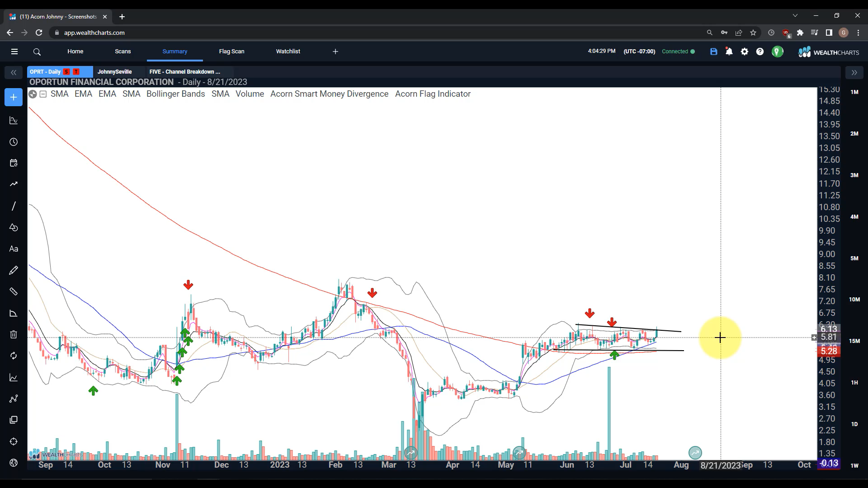Open the connected nodes path tool
Image resolution: width=868 pixels, height=488 pixels.
[14, 399]
